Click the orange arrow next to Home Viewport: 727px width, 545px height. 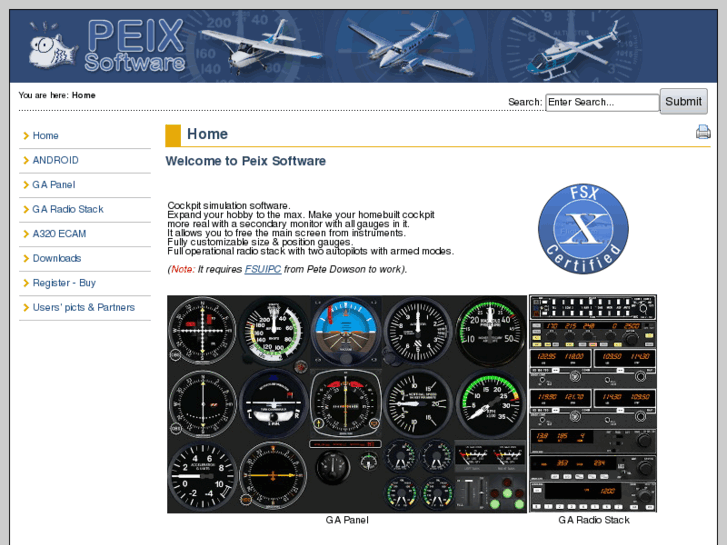pyautogui.click(x=26, y=136)
